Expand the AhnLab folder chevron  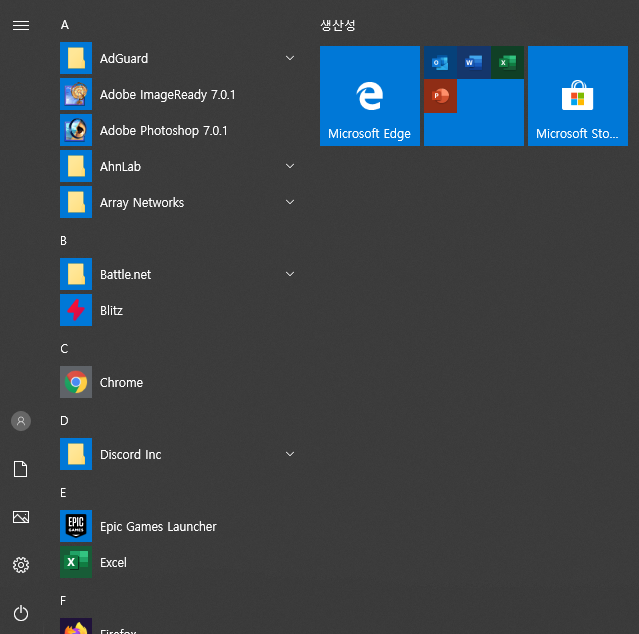[290, 166]
